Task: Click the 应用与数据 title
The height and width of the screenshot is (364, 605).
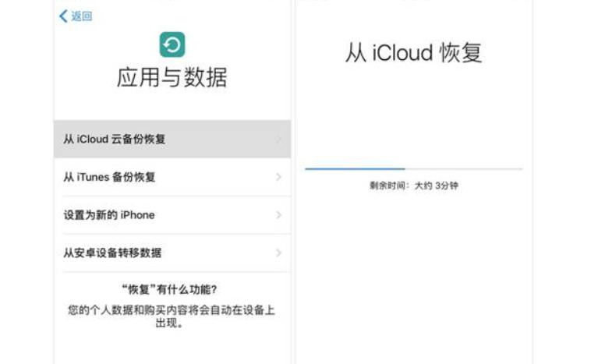Action: point(172,77)
